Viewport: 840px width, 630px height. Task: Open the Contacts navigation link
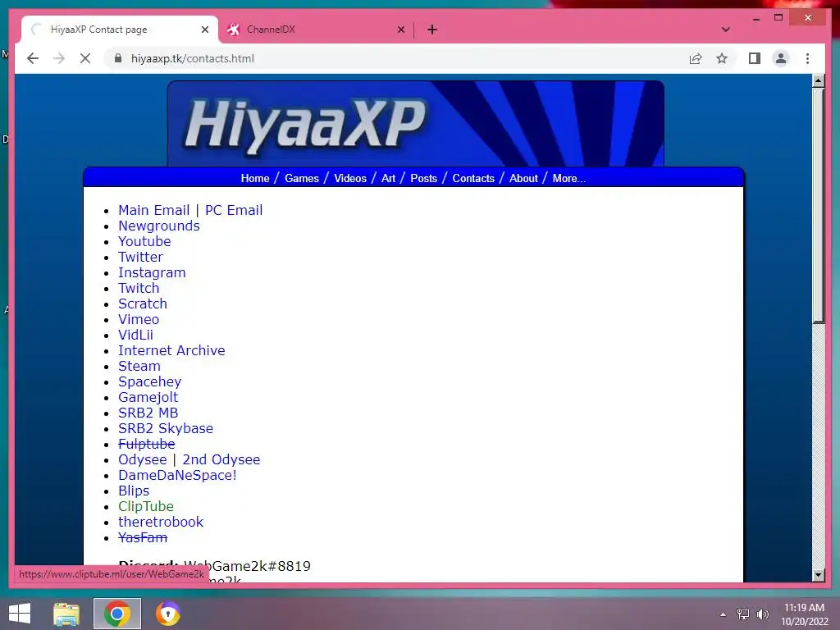click(x=473, y=178)
